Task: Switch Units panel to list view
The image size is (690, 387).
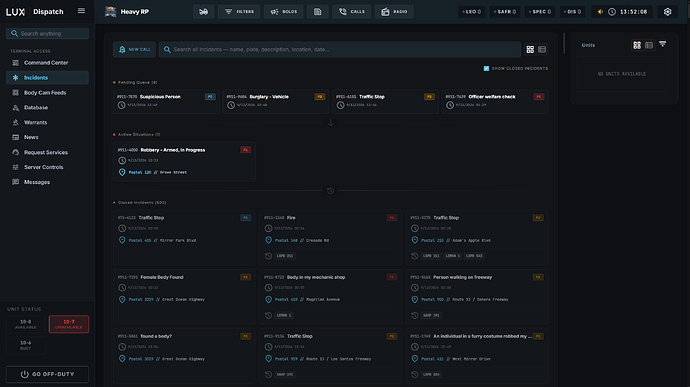Action: [x=649, y=45]
